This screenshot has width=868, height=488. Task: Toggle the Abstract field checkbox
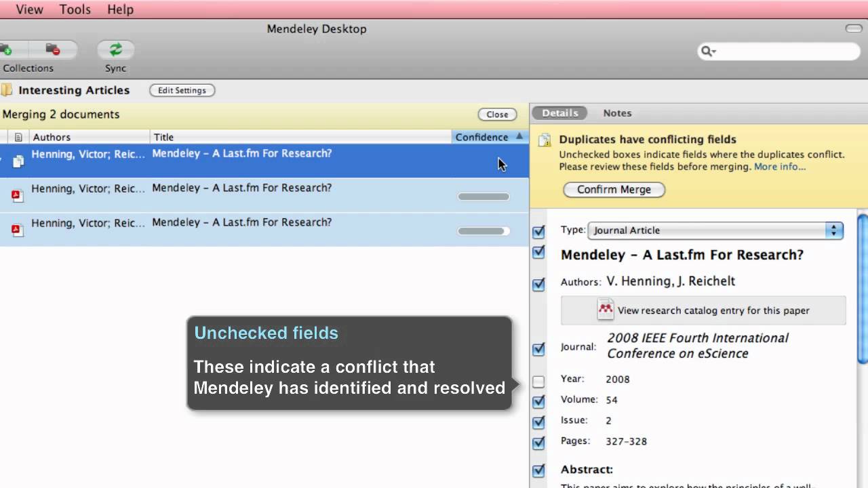538,470
